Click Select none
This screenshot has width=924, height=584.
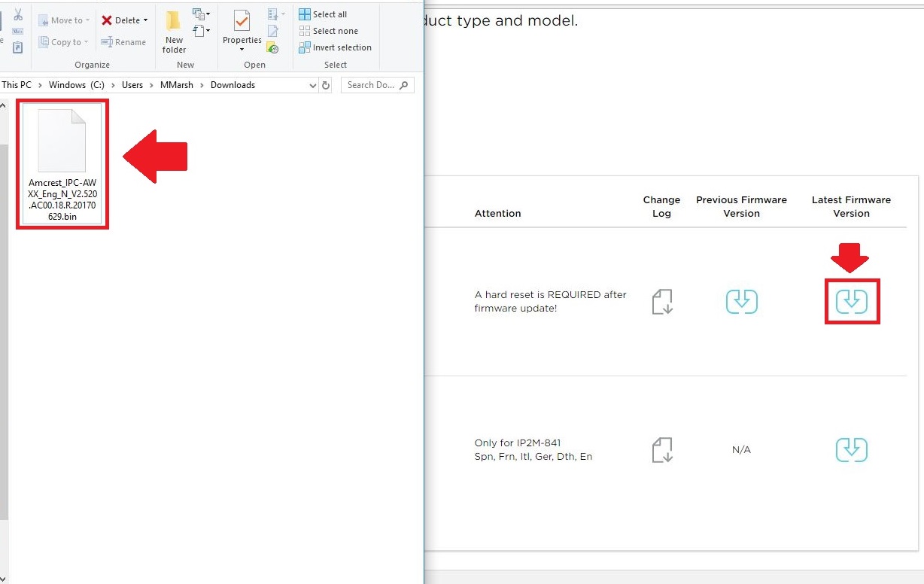coord(328,31)
